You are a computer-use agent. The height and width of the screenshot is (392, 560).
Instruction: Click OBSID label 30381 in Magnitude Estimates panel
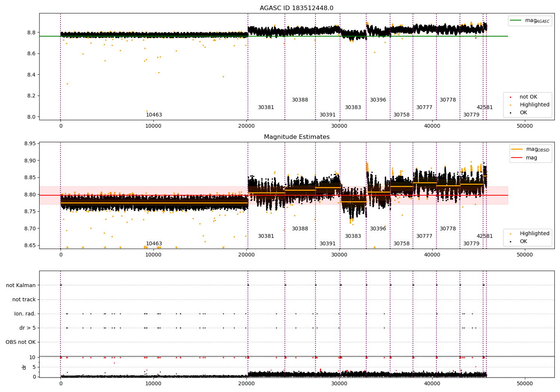(x=266, y=236)
